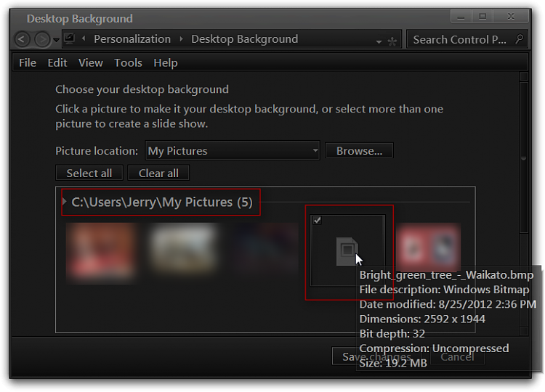Open the address bar history dropdown
The width and height of the screenshot is (545, 392).
(379, 41)
